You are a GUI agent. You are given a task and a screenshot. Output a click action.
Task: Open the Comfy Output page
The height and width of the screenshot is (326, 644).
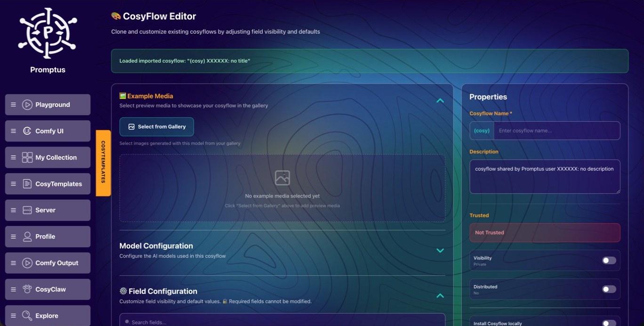(x=48, y=263)
